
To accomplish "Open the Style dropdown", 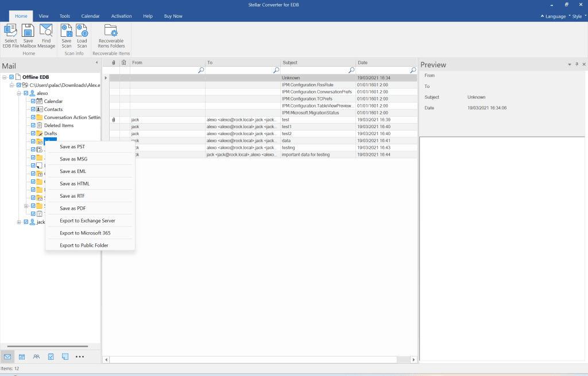I will [x=578, y=16].
